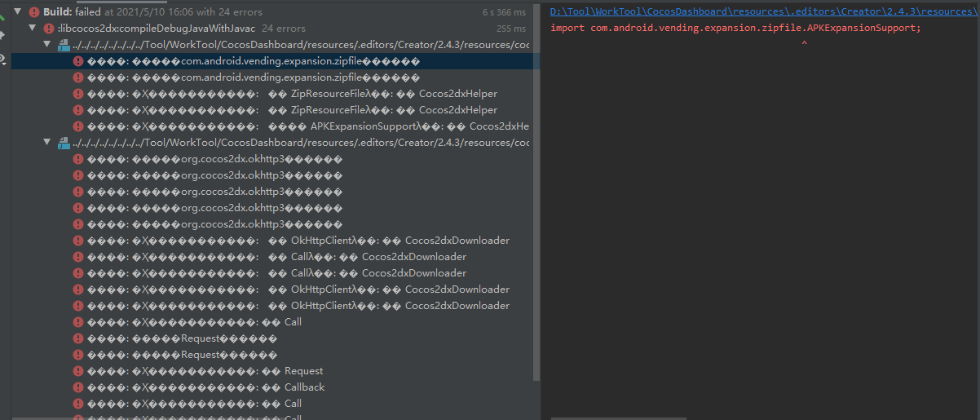Click error icon beside 'Build: failed'
980x420 pixels.
point(34,12)
